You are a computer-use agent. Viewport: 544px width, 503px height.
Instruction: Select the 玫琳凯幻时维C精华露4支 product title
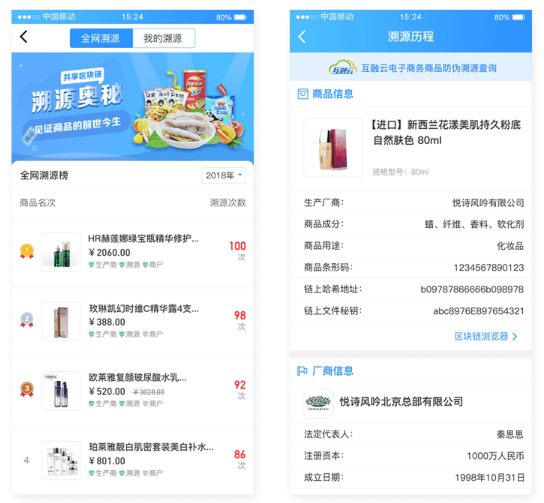tap(144, 308)
